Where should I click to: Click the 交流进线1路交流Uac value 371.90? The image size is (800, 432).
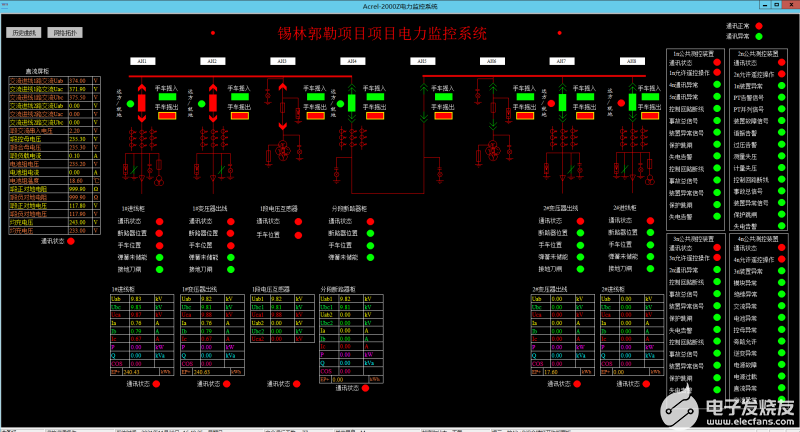click(x=79, y=89)
